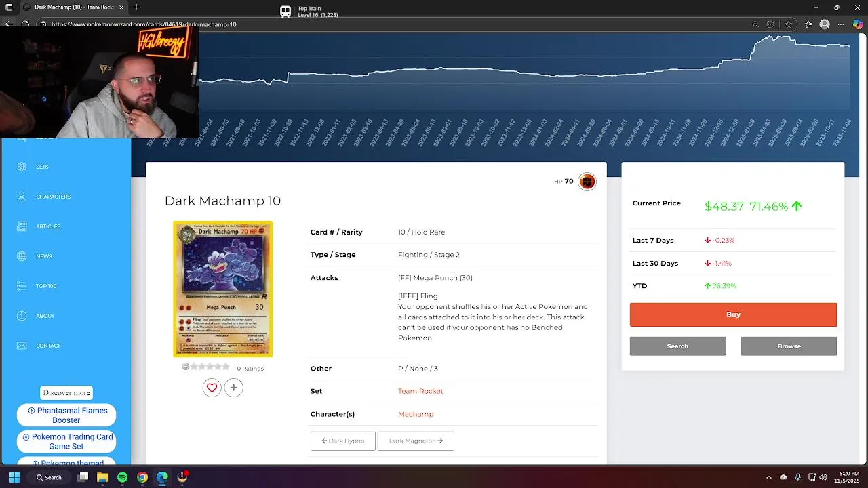Screen dimensions: 868x488
Task: Open Microsoft Edge from the taskbar
Action: point(162,477)
